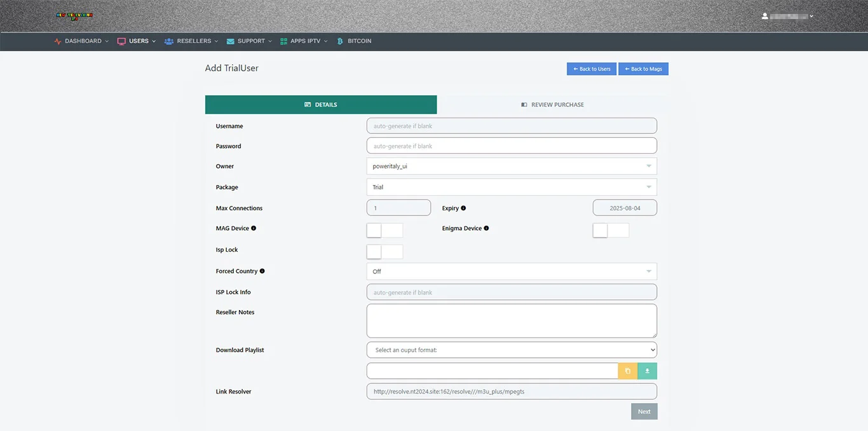Open the Owner dropdown

(x=512, y=167)
